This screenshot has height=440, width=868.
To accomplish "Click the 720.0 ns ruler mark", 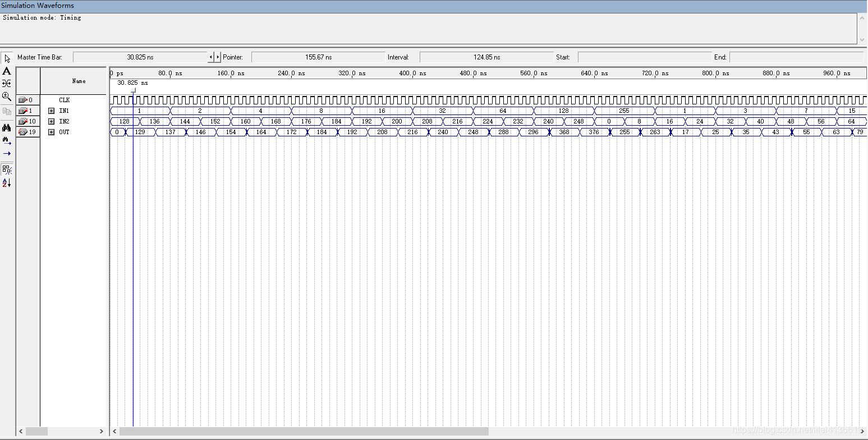I will 655,73.
